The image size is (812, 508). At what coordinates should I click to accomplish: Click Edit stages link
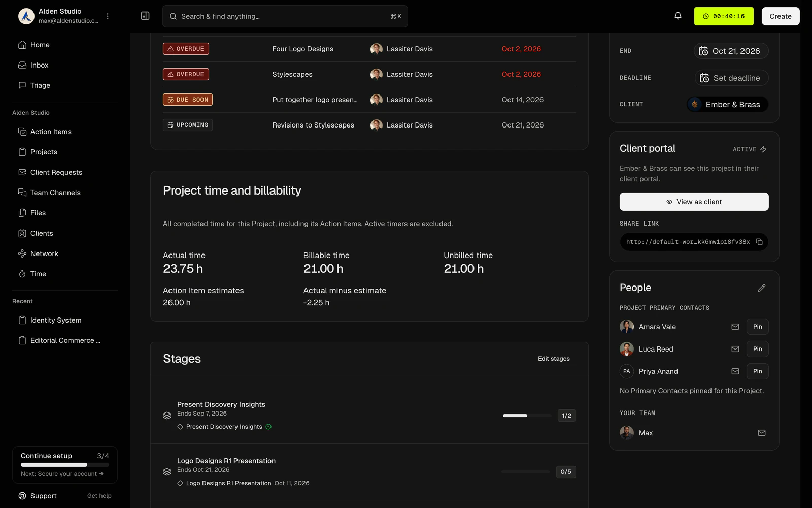(554, 359)
